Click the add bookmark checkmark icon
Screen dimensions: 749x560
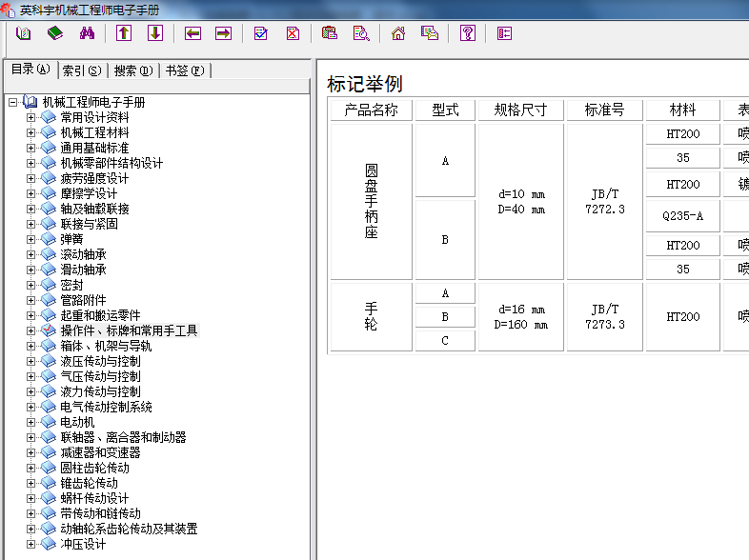click(261, 33)
